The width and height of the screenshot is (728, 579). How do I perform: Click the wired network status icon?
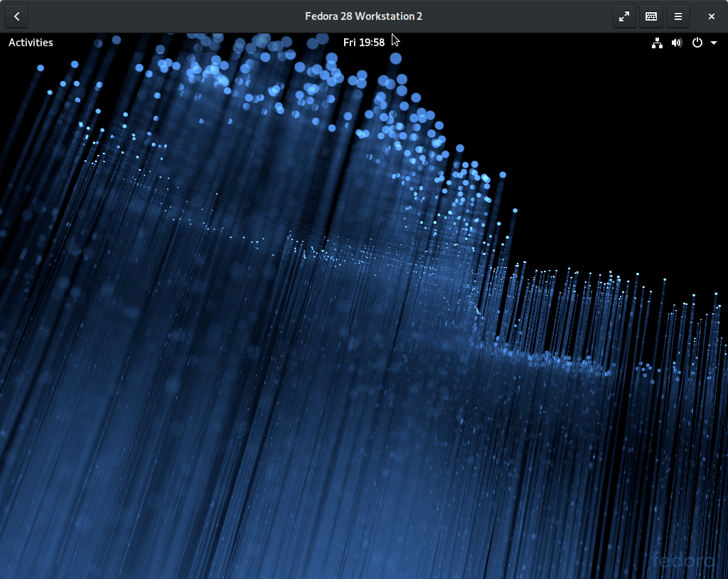click(657, 43)
